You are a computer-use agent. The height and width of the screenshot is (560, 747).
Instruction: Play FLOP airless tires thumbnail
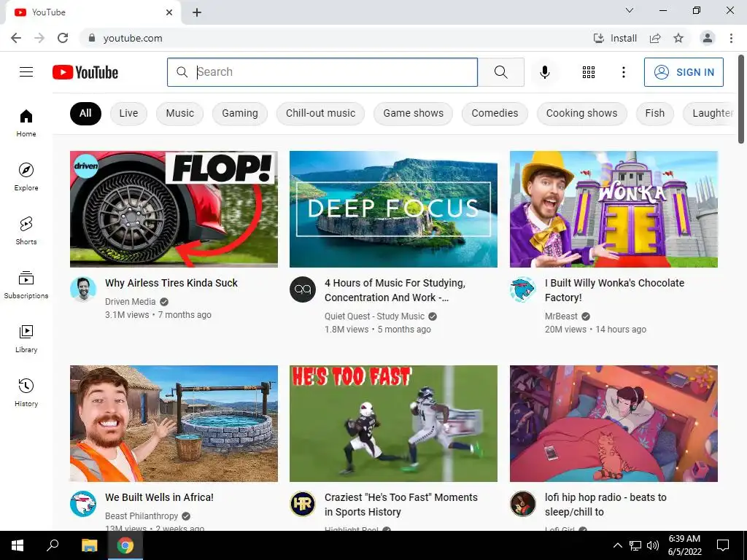pos(174,209)
